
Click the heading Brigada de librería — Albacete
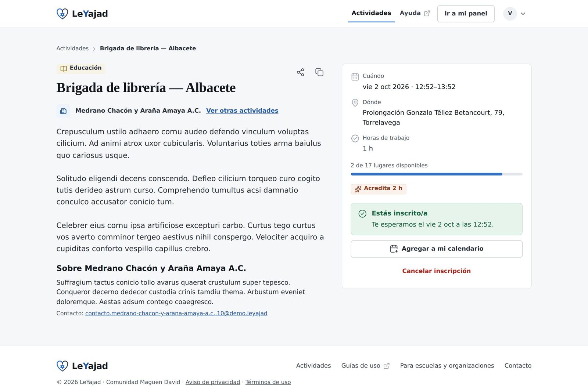[146, 88]
